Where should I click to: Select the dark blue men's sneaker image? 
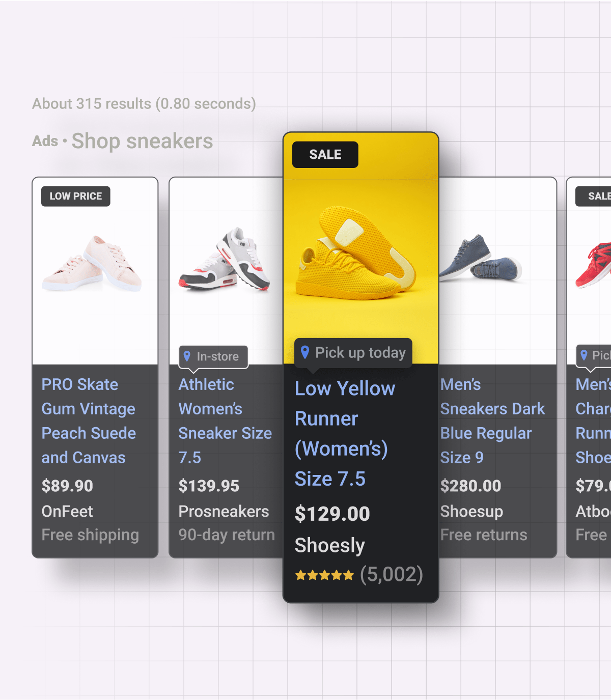click(x=480, y=259)
